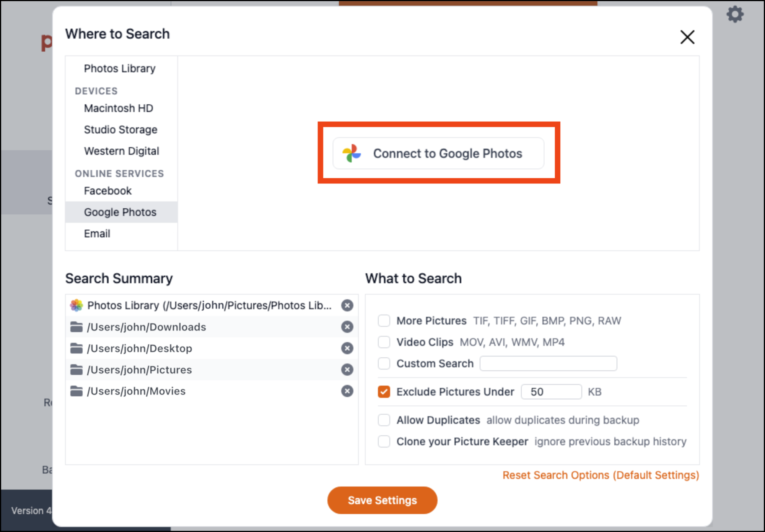765x532 pixels.
Task: Remove /Users/john/Movies from search list
Action: click(347, 391)
